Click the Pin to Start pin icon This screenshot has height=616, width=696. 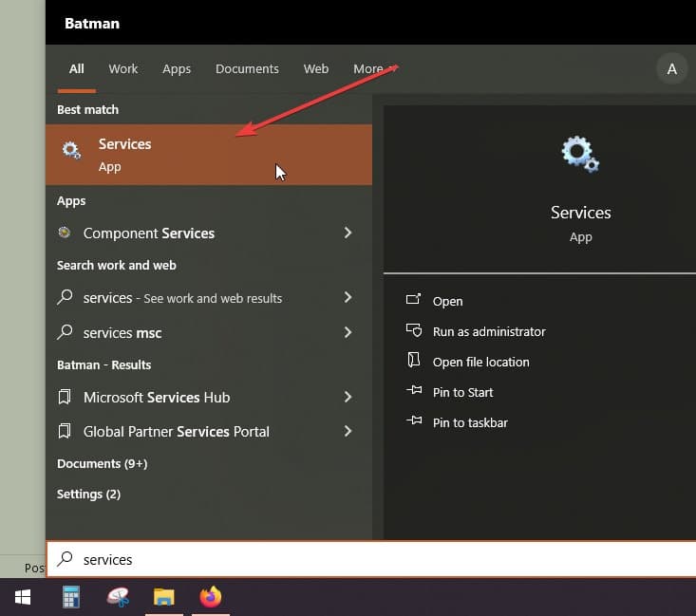point(414,390)
